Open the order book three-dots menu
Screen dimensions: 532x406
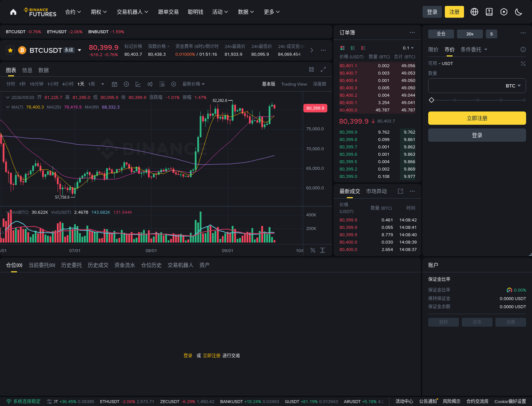coord(412,33)
